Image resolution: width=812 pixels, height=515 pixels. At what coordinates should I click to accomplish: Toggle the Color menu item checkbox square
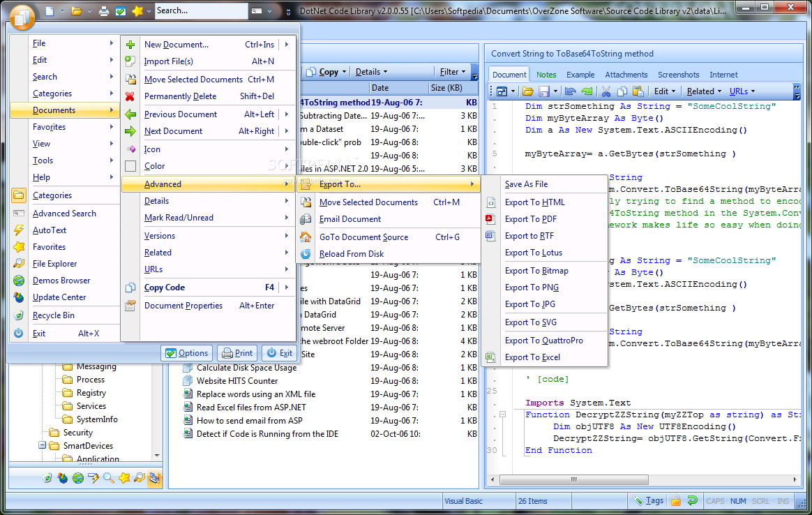tap(130, 166)
